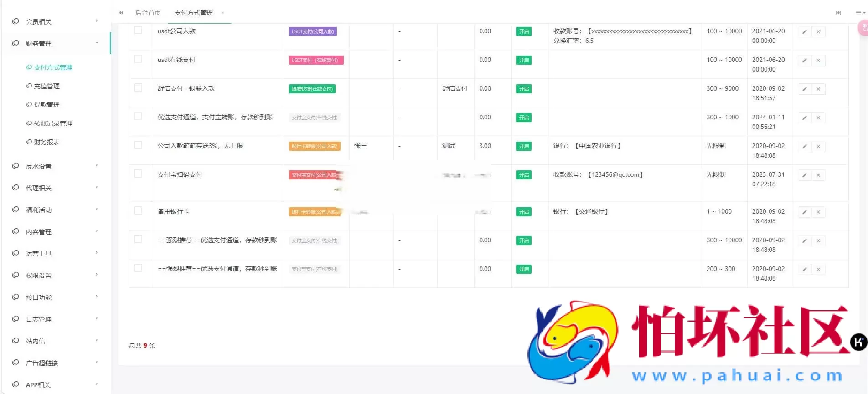Collapse the 财务管理 menu
This screenshot has height=394, width=868.
pos(56,43)
